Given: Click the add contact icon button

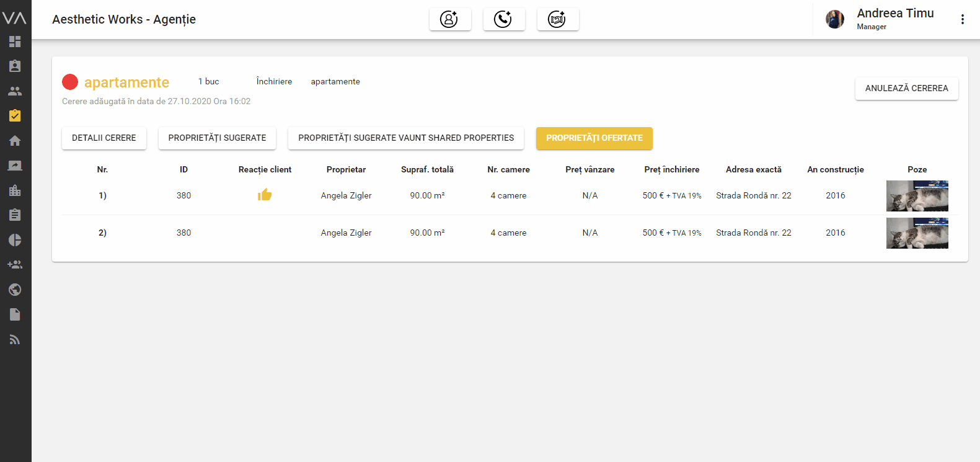Looking at the screenshot, I should click(449, 19).
